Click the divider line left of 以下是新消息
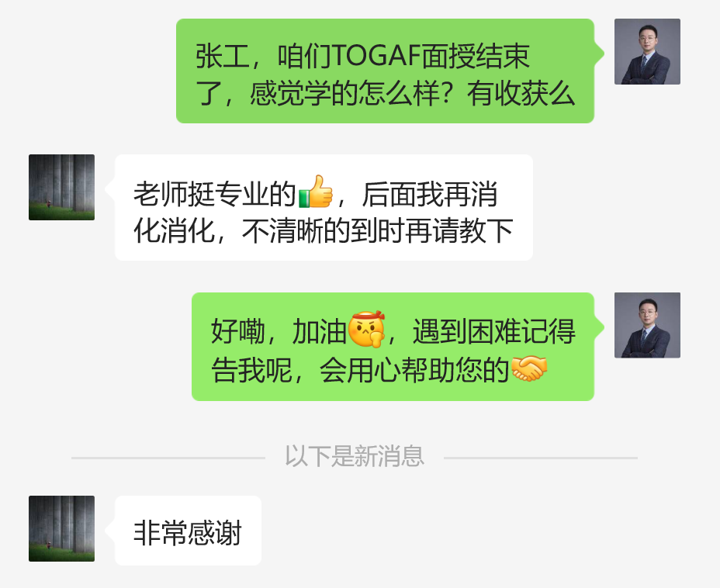Screen dimensions: 720x588 168,458
